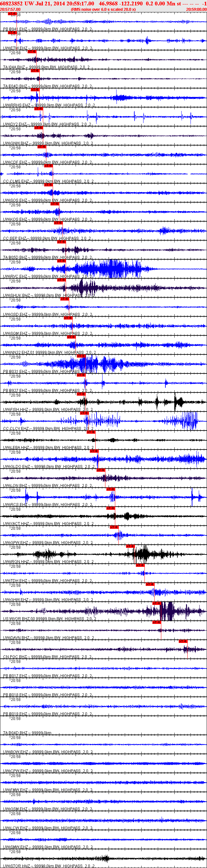Select the CC SEP EHZ channel label

coord(15,238)
